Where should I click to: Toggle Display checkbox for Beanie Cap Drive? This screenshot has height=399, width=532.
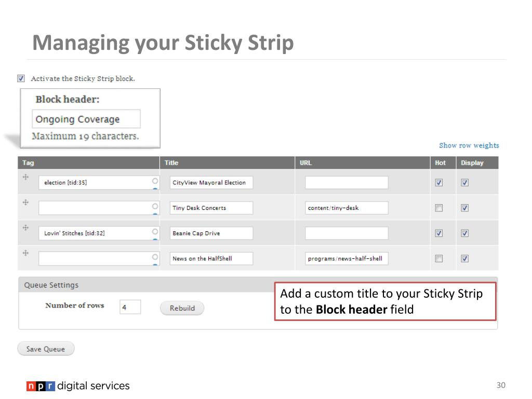coord(465,233)
